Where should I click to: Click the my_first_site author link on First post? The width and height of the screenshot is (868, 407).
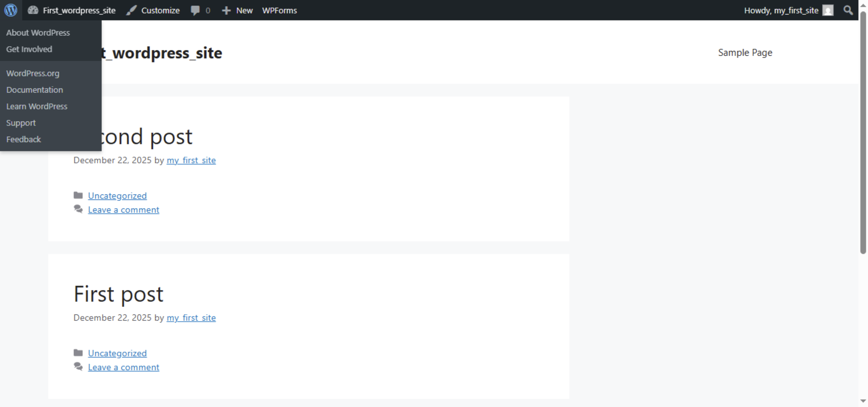click(x=191, y=318)
